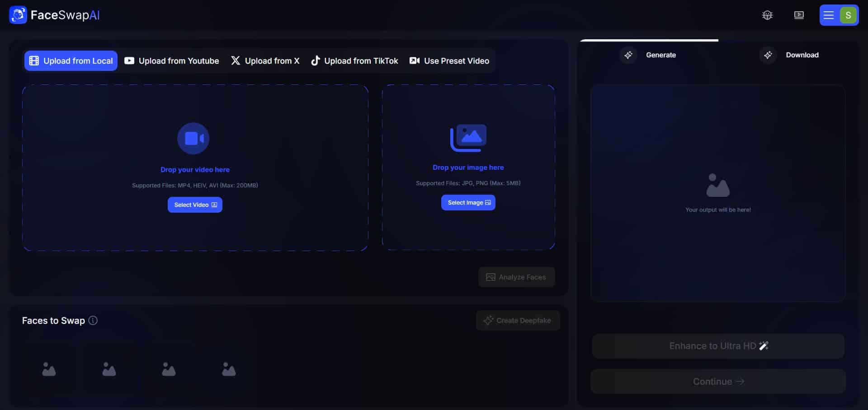This screenshot has width=868, height=410.
Task: Click the TikTok logo icon in upload tabs
Action: click(x=316, y=61)
